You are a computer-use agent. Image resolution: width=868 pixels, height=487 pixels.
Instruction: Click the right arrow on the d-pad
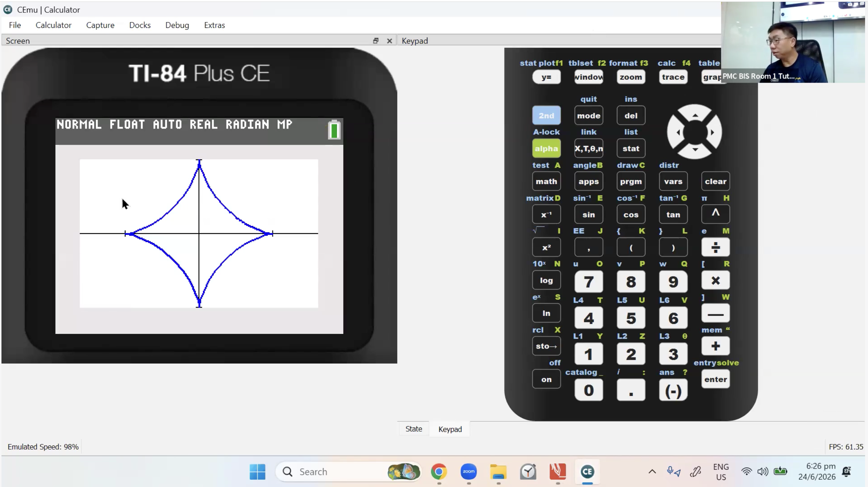pyautogui.click(x=712, y=132)
